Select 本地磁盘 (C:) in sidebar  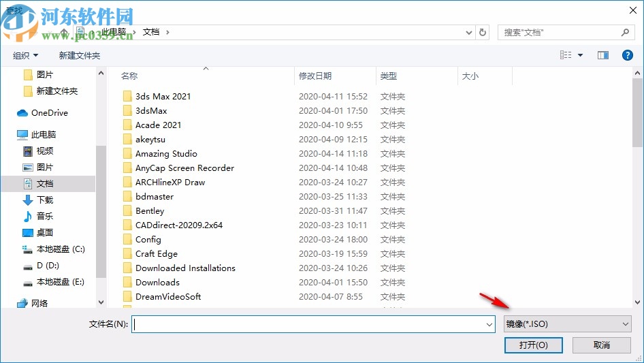[53, 249]
